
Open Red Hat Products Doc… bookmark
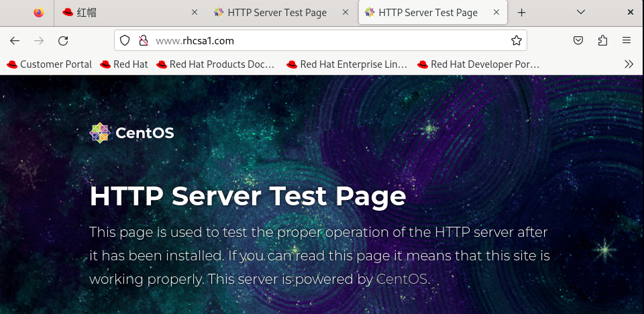(215, 64)
